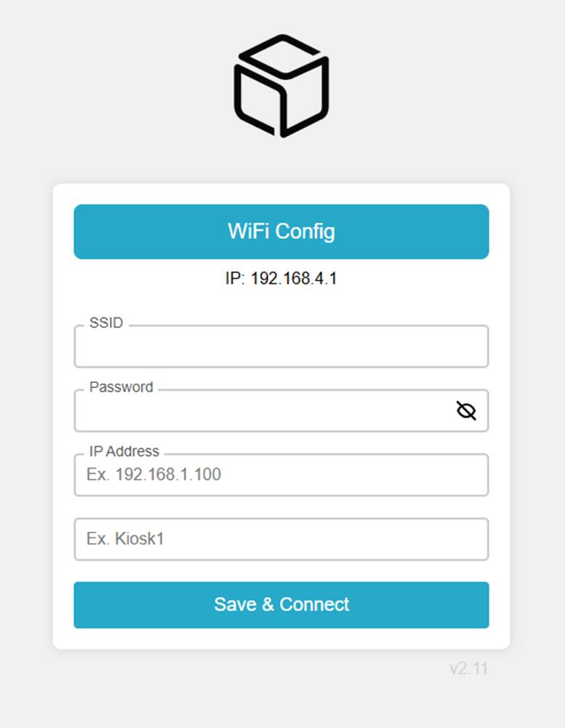Click the cube logo icon

coord(281,86)
